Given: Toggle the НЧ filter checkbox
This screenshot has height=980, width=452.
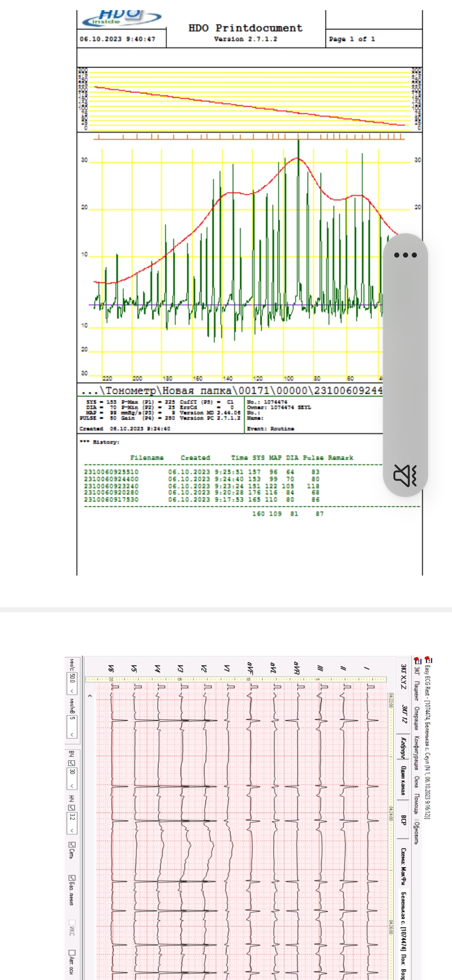Looking at the screenshot, I should [x=72, y=808].
